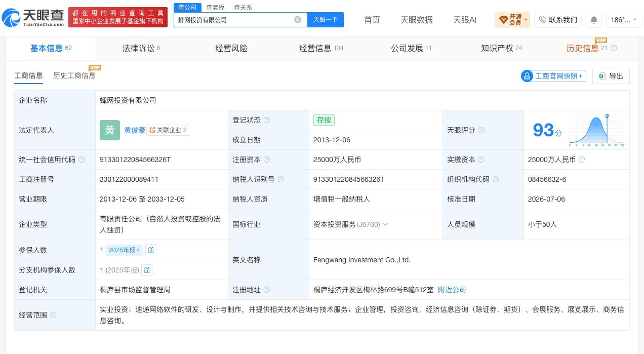
Task: Open the notification bell
Action: tap(594, 20)
